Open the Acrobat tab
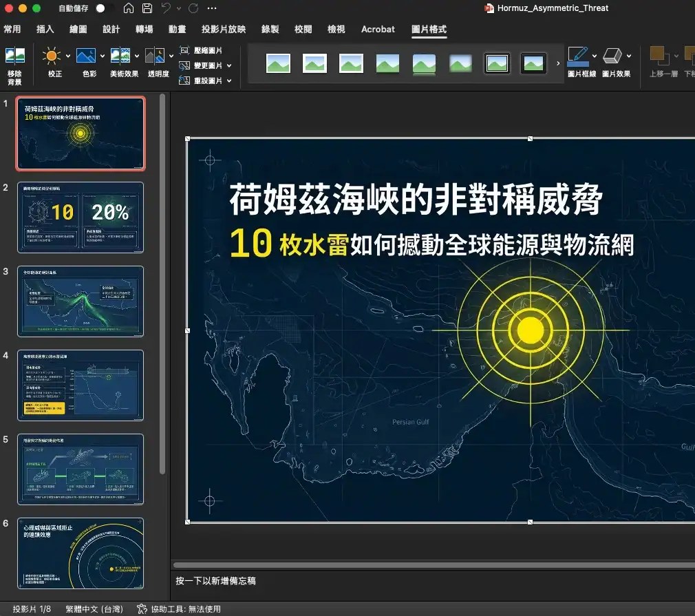 [378, 30]
